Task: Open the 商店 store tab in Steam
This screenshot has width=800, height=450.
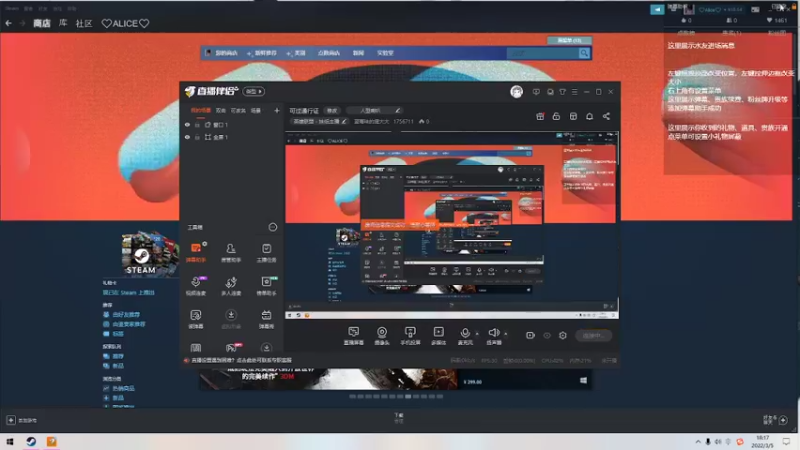Action: point(42,23)
